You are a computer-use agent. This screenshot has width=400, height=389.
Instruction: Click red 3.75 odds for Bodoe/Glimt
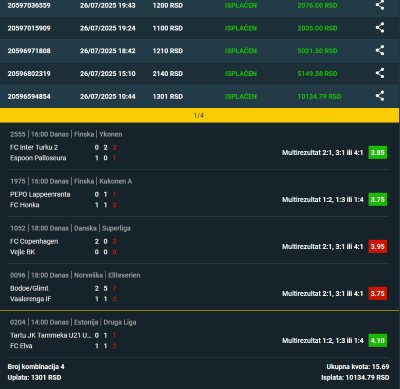pos(378,294)
